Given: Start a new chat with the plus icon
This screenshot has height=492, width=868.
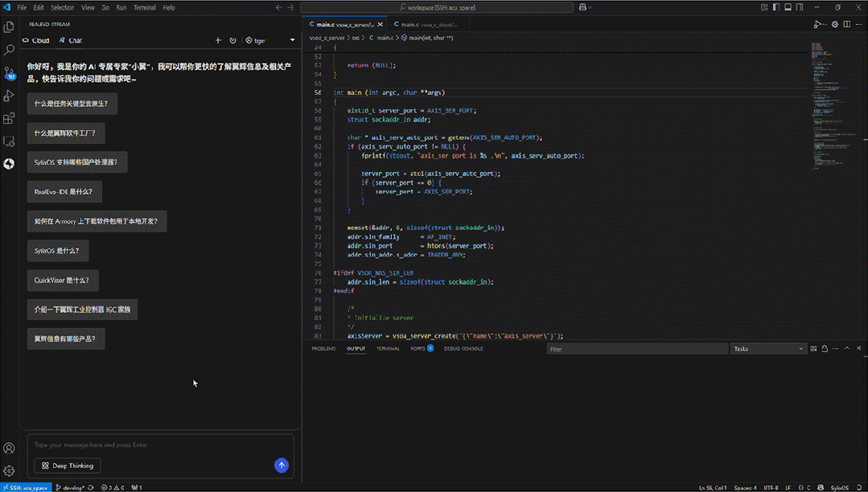Looking at the screenshot, I should pos(218,40).
